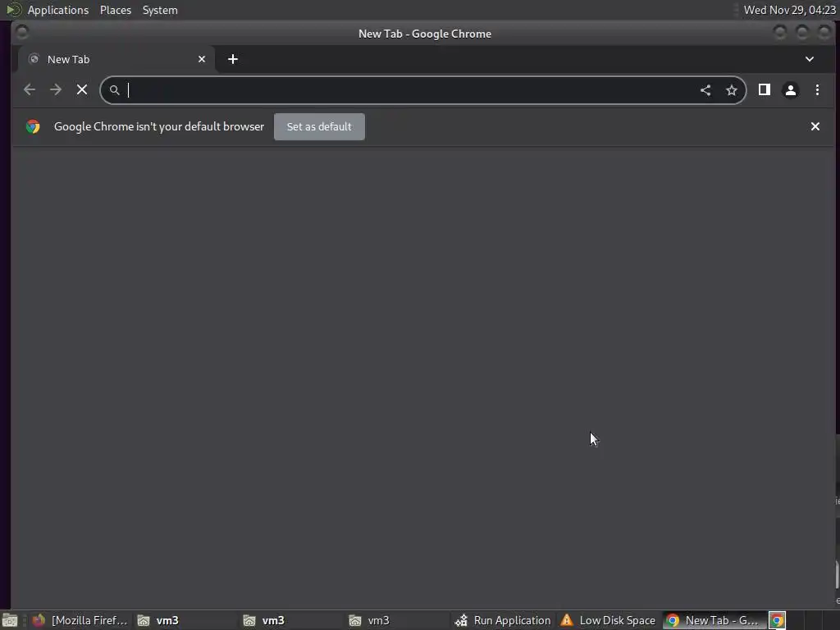This screenshot has height=630, width=840.
Task: Select the New Tab tab
Action: click(x=116, y=59)
